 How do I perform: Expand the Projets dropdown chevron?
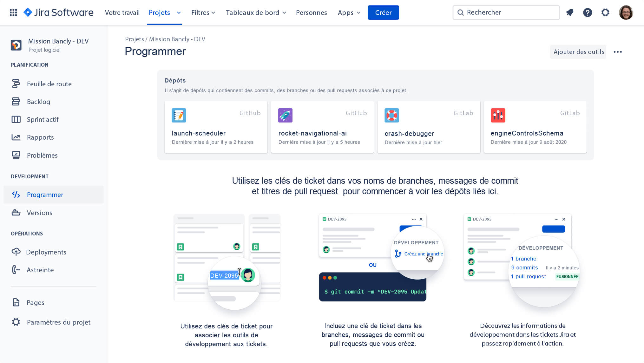point(179,13)
